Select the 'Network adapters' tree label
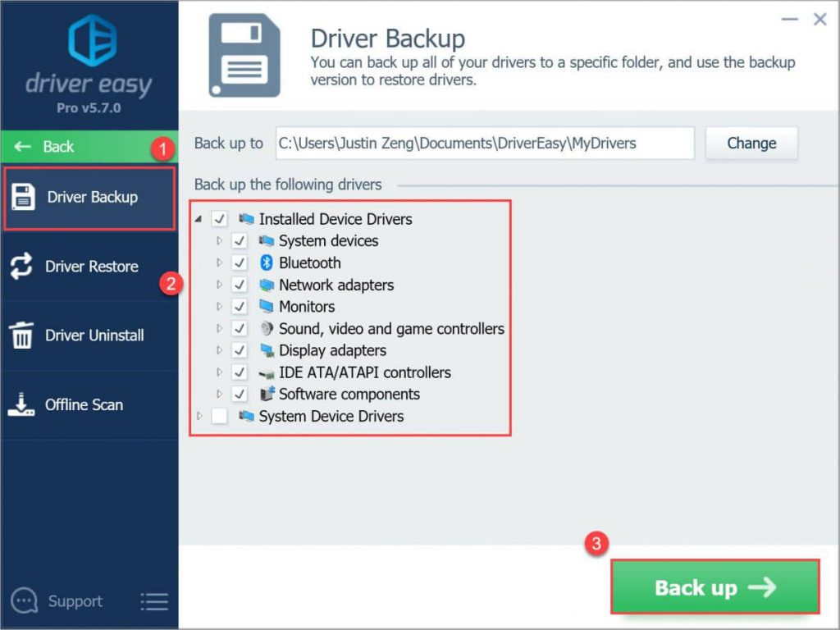 (x=336, y=285)
